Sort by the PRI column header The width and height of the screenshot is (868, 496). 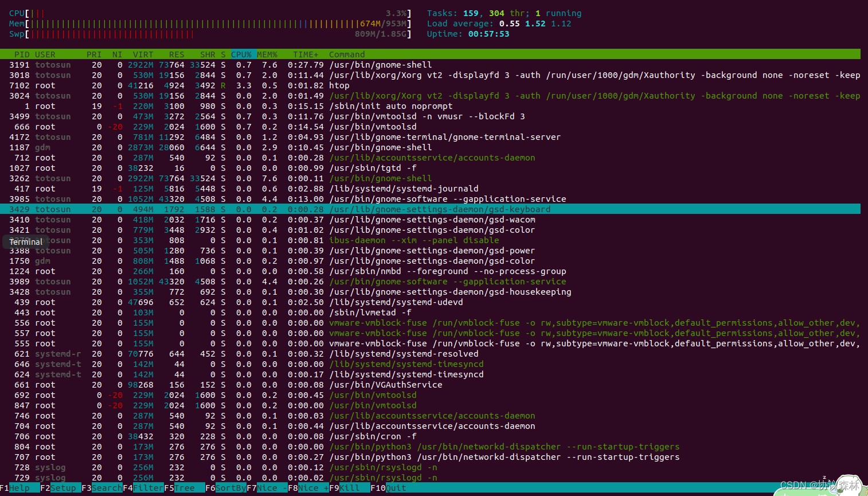click(x=94, y=54)
